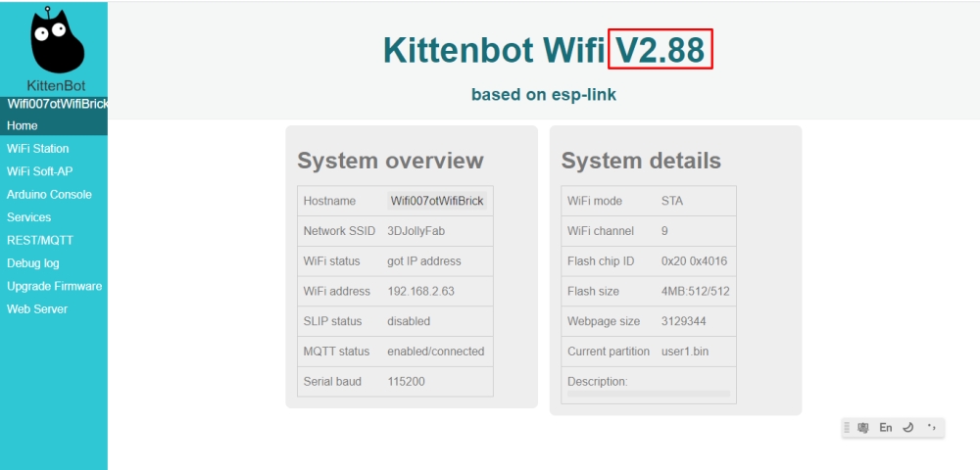Click the Hostname value Wifi007otWifiBrick

pos(437,201)
